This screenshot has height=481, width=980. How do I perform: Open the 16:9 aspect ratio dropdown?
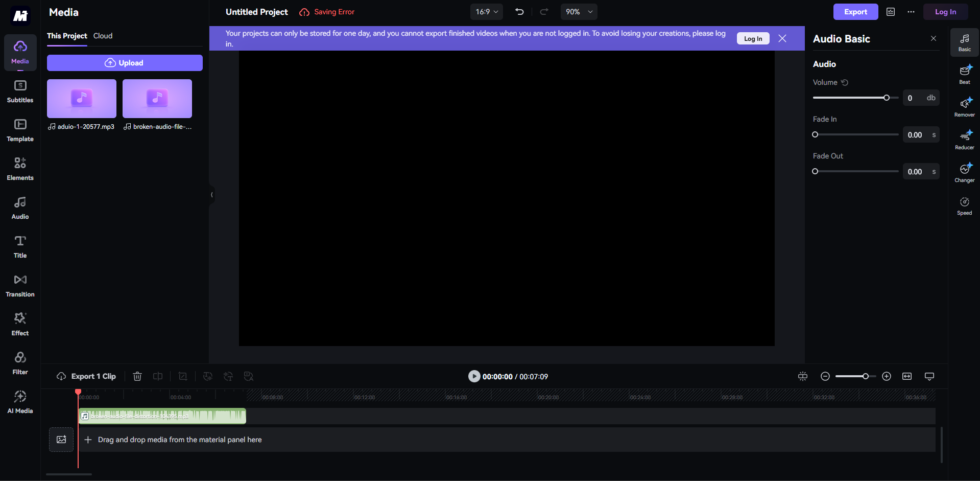point(487,12)
